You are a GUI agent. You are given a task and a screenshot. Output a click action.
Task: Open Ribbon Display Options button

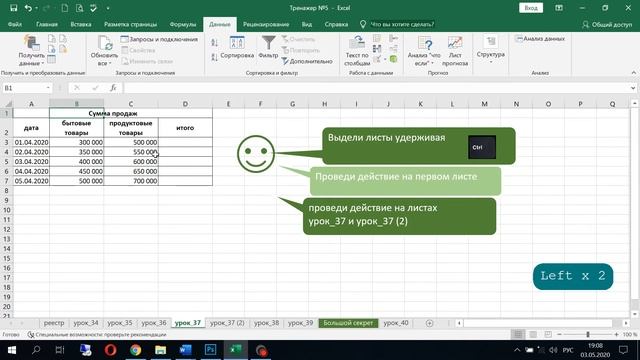(x=559, y=8)
